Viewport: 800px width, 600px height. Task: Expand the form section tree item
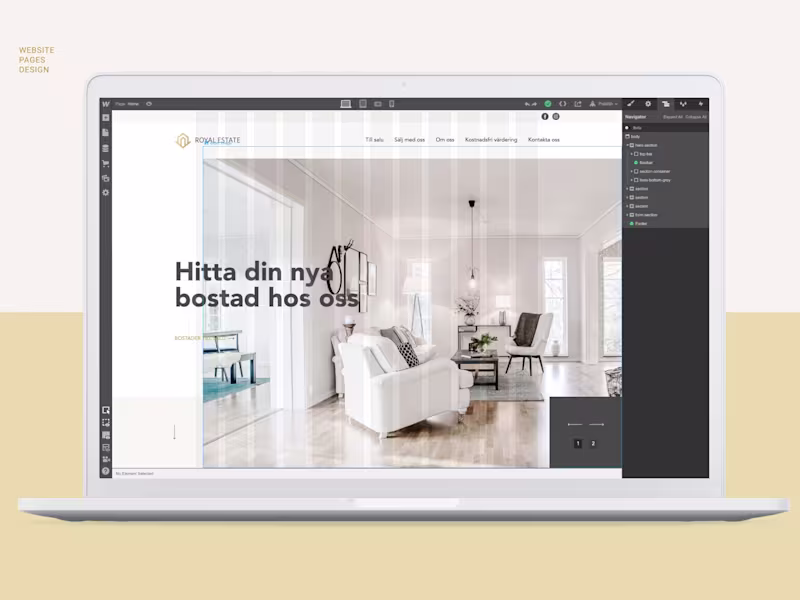coord(628,214)
